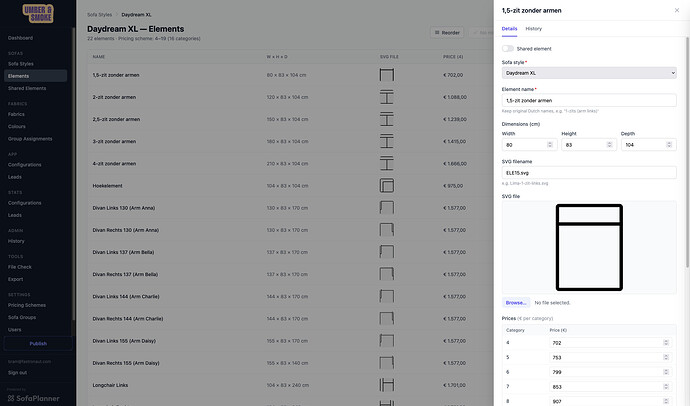Viewport: 690px width, 406px height.
Task: Switch to the History tab
Action: click(x=533, y=29)
